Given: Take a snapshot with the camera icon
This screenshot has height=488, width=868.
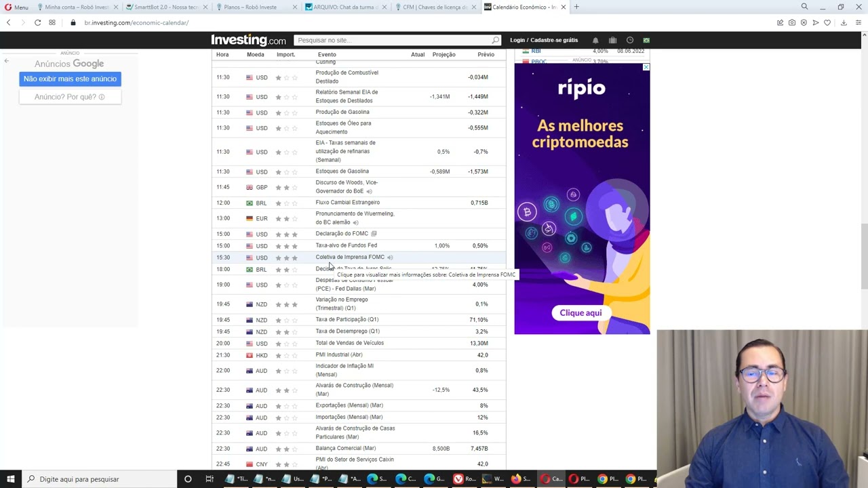Looking at the screenshot, I should (x=792, y=22).
